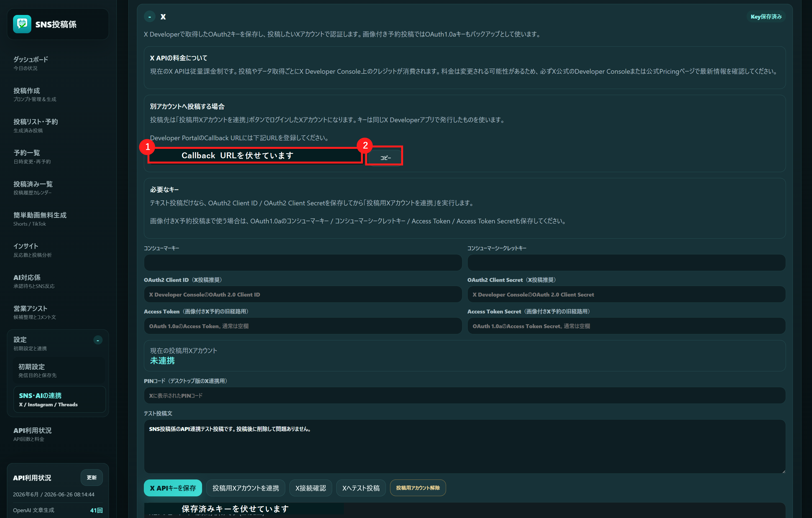Click Xへテスト投稿 button
812x518 pixels.
coord(361,488)
